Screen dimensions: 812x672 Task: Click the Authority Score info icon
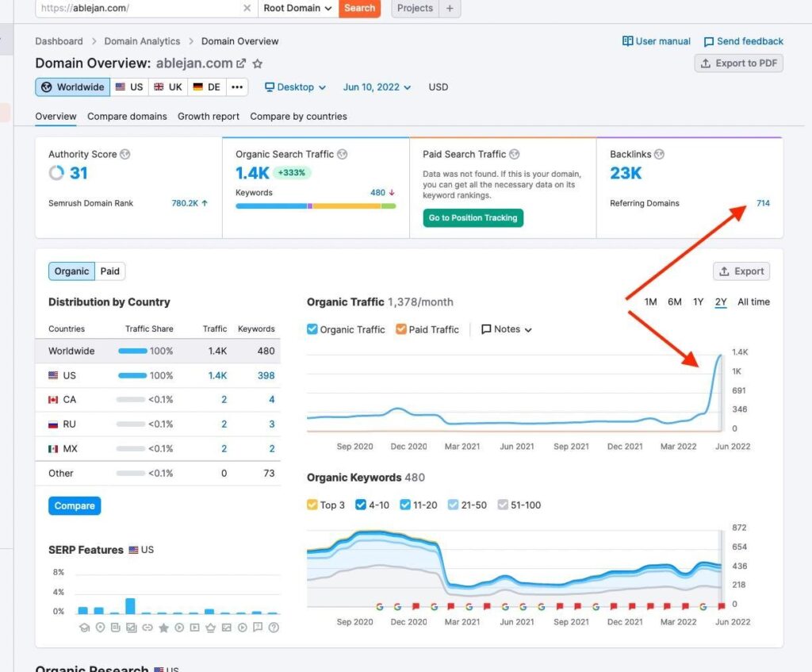tap(124, 155)
